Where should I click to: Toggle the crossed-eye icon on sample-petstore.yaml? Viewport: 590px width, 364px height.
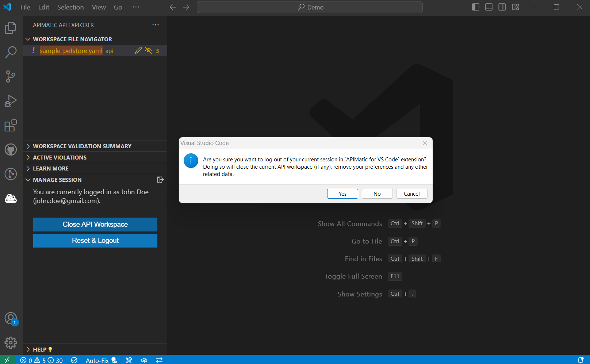coord(148,51)
